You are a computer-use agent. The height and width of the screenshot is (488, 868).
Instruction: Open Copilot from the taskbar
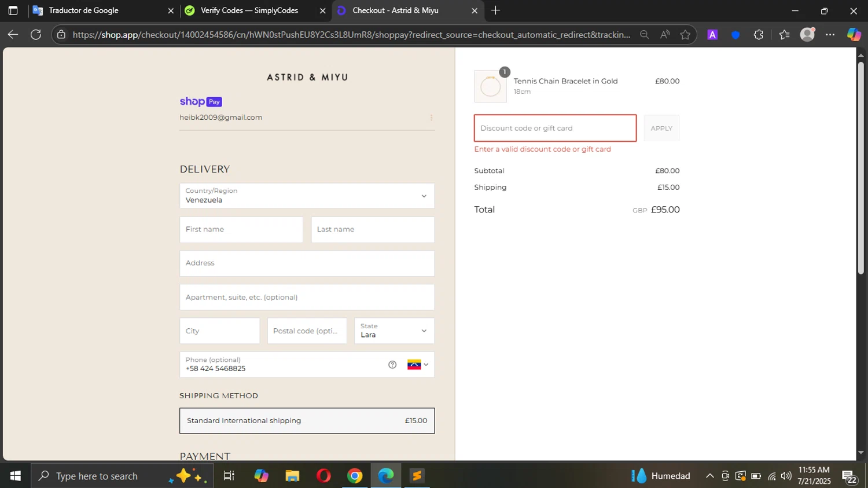(x=261, y=476)
